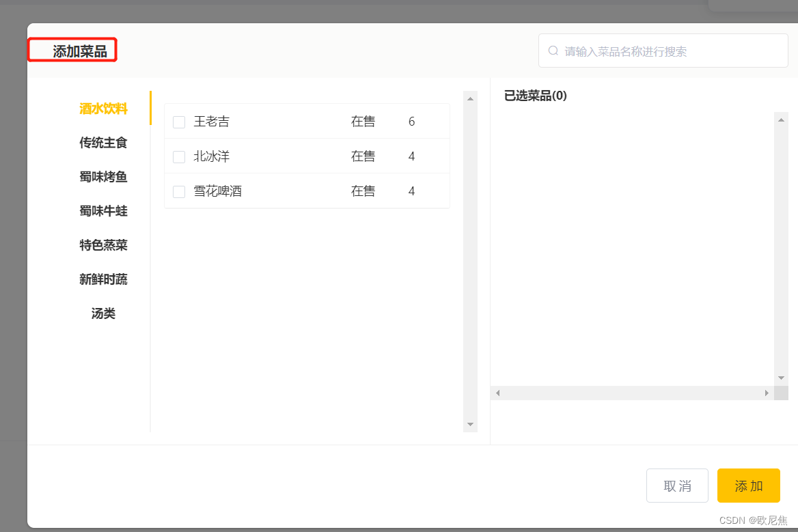Click the magnifier search icon
Screen dimensions: 798x532
[x=553, y=51]
